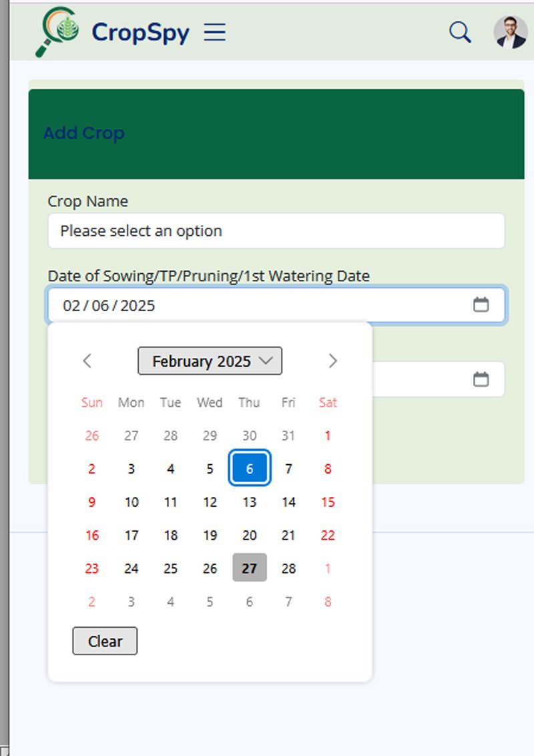
Task: Go to next month with right arrow
Action: [332, 361]
